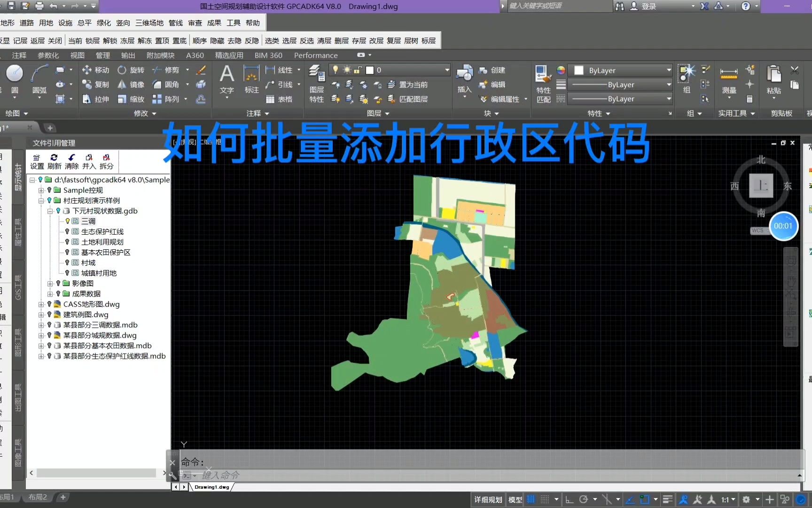Image resolution: width=812 pixels, height=508 pixels.
Task: Click the 编辑属性 button
Action: 500,99
